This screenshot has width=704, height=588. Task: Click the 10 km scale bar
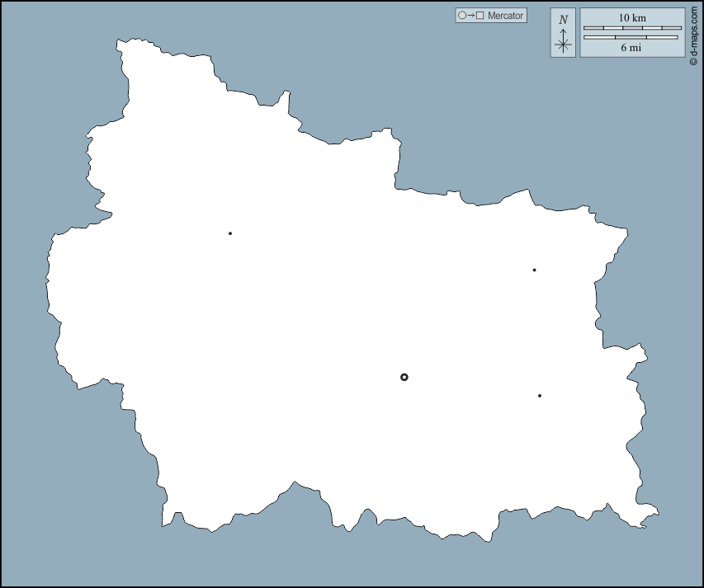(632, 28)
